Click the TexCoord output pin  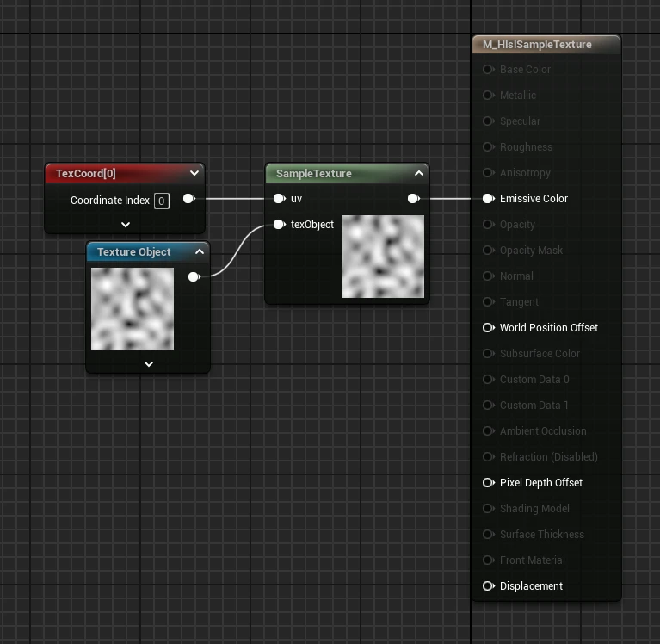(x=188, y=199)
